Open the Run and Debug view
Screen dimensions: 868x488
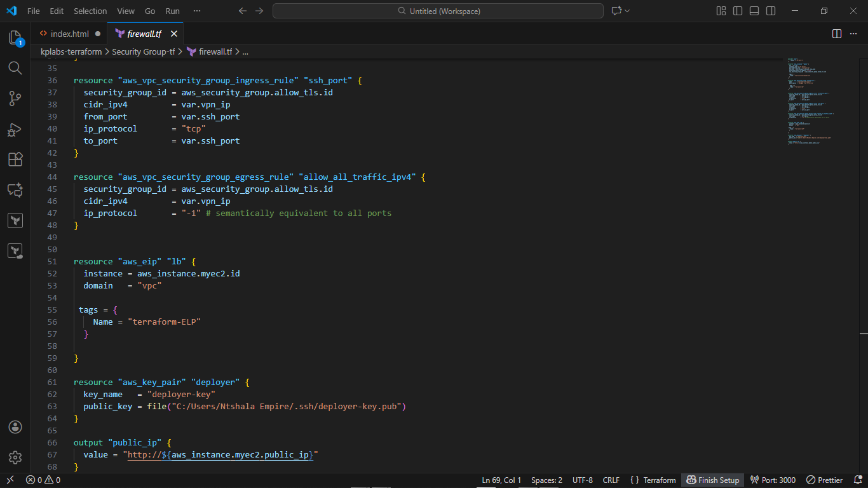pos(15,129)
